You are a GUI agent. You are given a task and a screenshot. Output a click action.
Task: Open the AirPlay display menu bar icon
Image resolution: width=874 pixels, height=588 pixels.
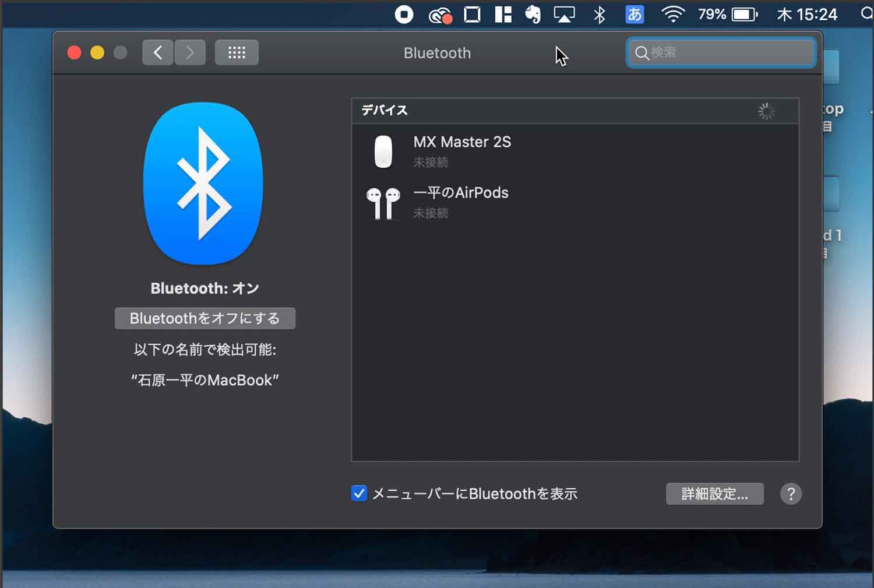[x=564, y=14]
